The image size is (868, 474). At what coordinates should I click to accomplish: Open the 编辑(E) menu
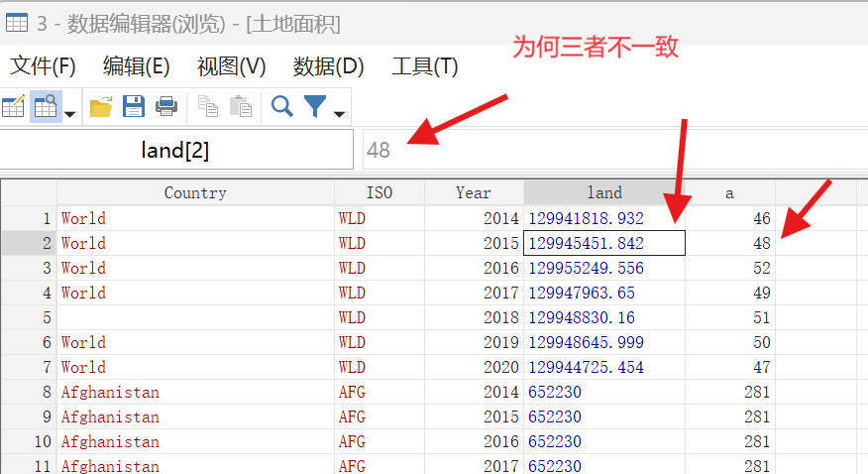136,66
